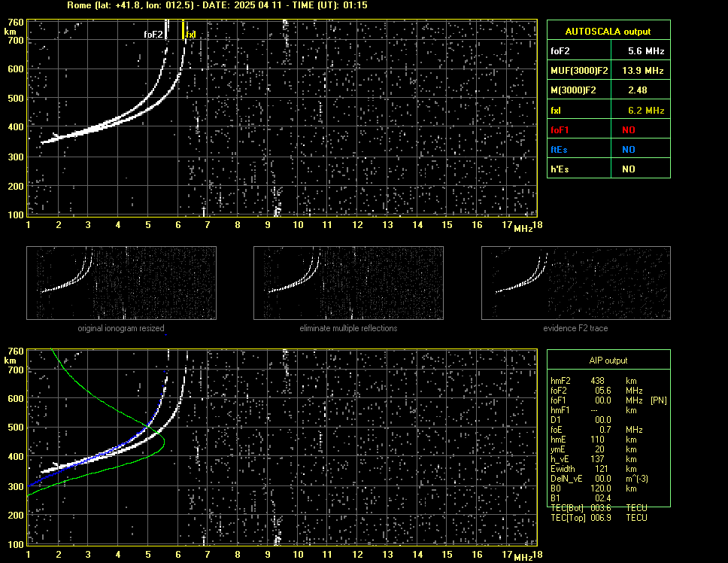Click the white foF2 marker label in the top ionogram

coord(153,35)
